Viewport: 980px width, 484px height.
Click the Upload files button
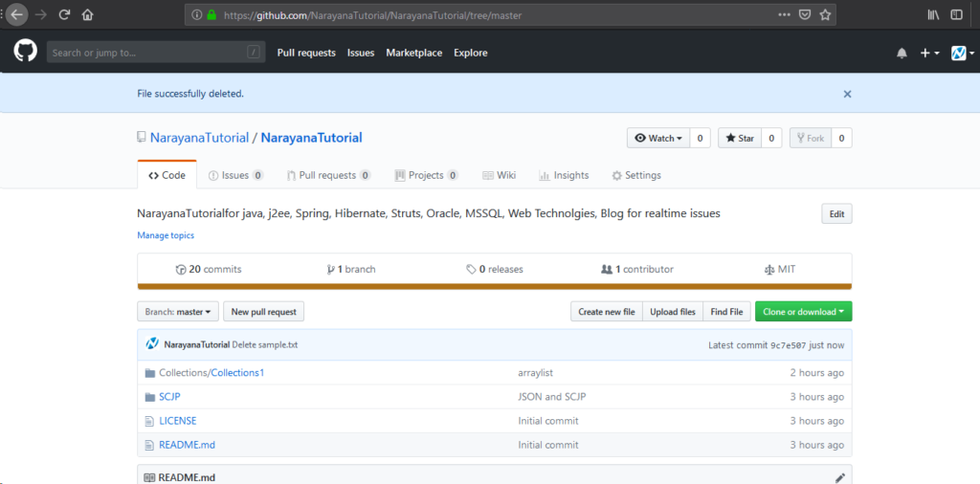[673, 312]
